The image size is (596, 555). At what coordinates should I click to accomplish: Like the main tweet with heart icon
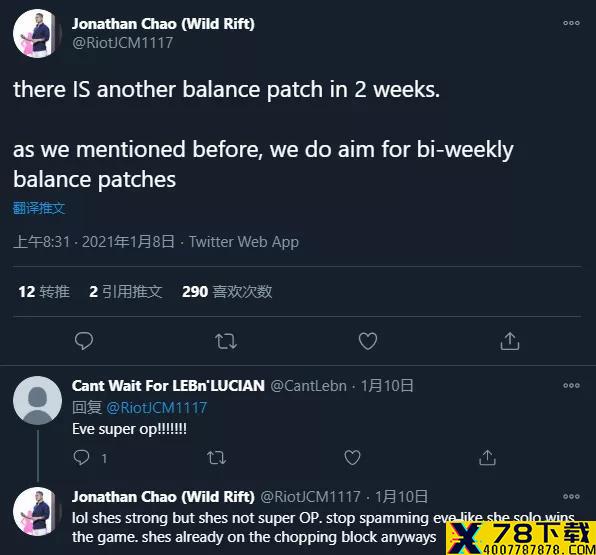coord(368,341)
